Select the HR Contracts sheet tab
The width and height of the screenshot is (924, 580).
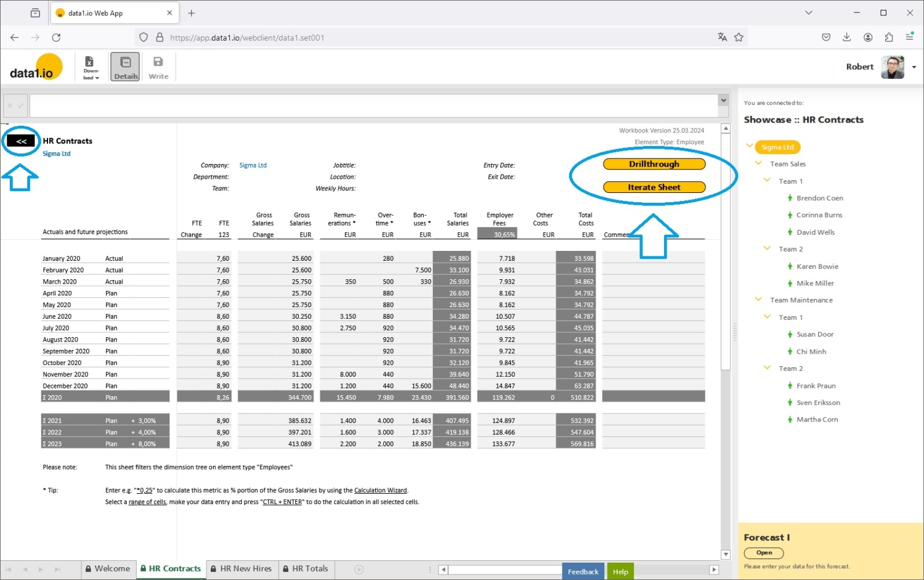[x=171, y=569]
